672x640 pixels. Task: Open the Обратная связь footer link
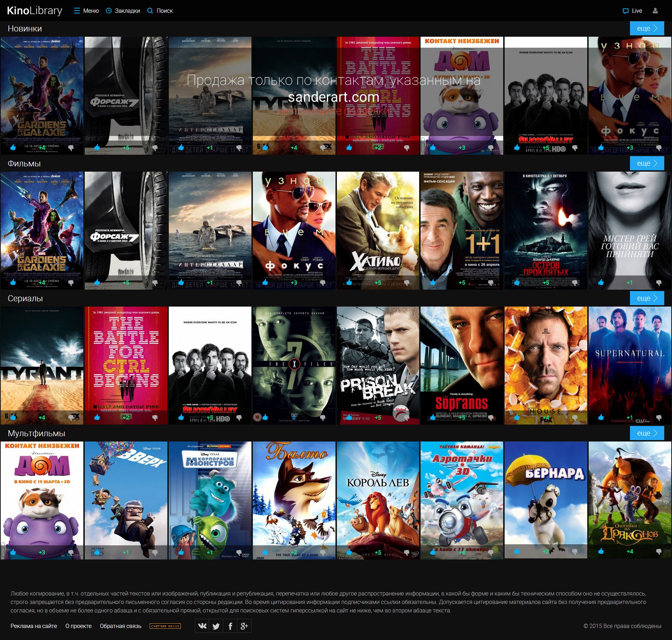click(120, 626)
